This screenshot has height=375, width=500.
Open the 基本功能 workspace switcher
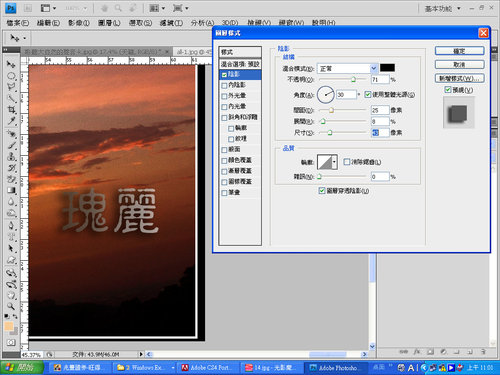coord(442,9)
